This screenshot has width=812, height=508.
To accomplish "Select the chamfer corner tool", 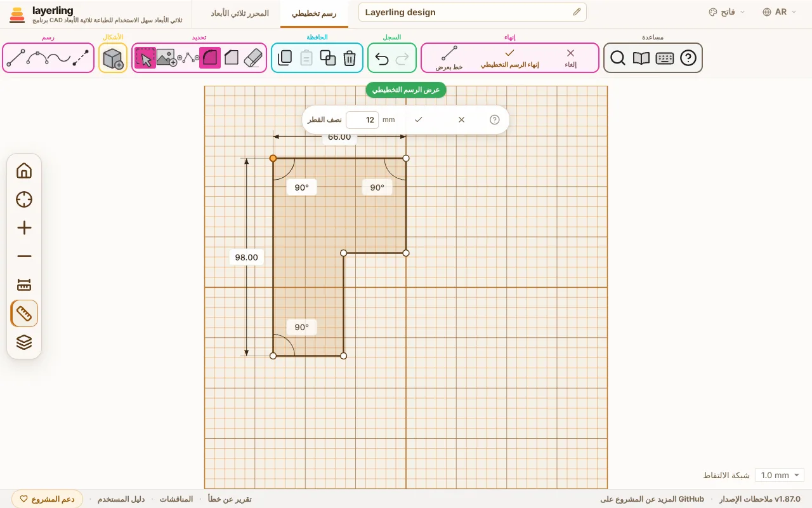I will click(x=232, y=58).
